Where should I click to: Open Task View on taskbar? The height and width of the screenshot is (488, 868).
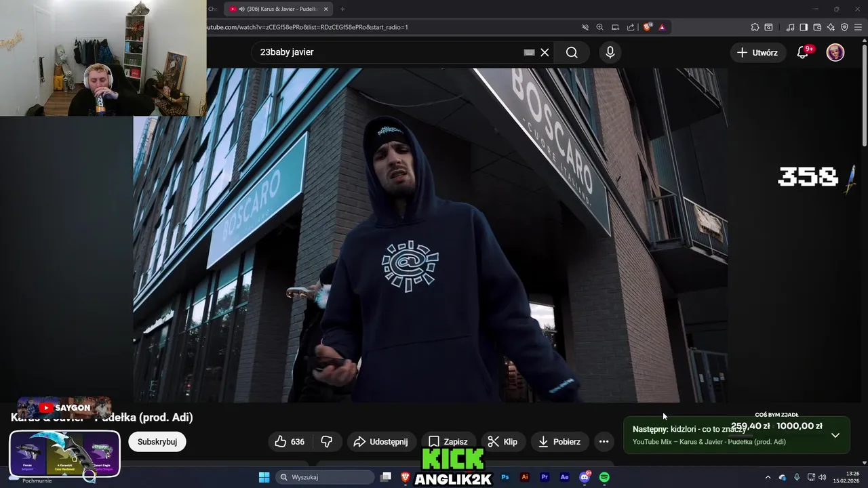pos(386,477)
